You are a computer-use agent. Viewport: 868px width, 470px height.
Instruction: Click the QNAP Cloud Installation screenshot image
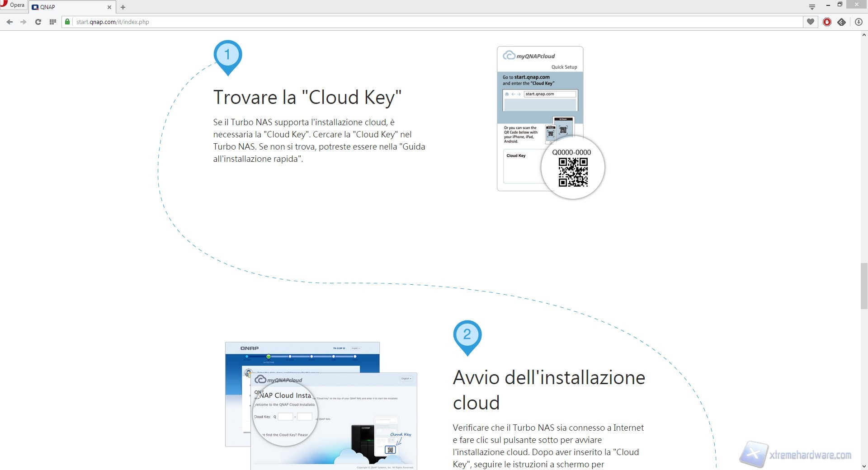point(321,404)
